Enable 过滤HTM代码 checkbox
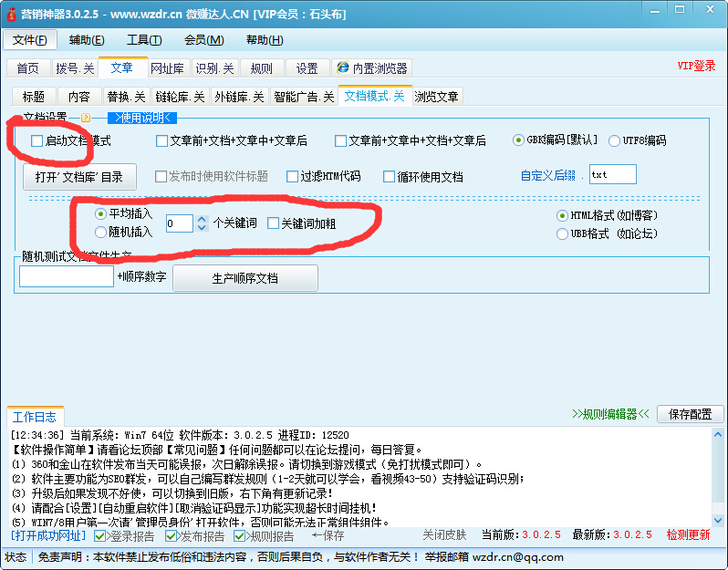Image resolution: width=728 pixels, height=570 pixels. (x=292, y=176)
